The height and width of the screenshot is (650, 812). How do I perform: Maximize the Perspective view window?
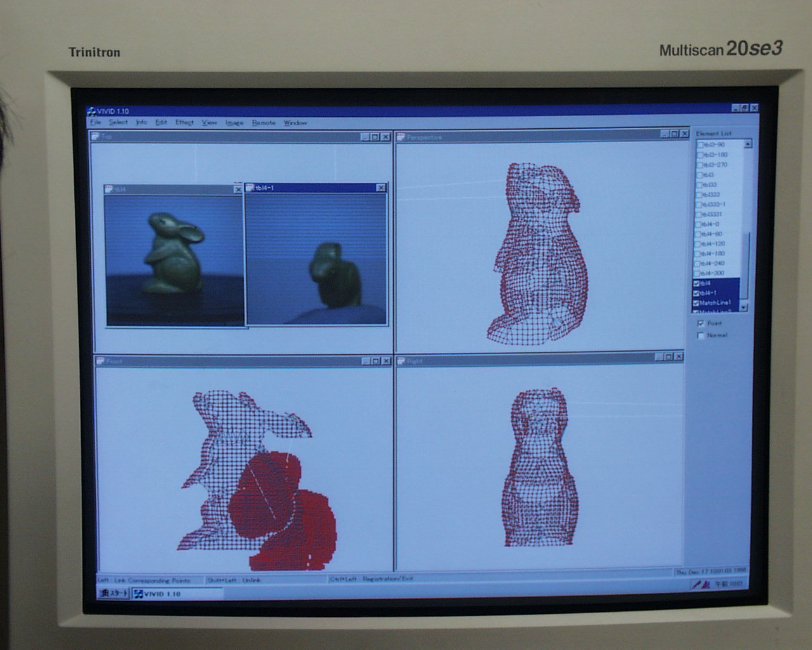674,134
